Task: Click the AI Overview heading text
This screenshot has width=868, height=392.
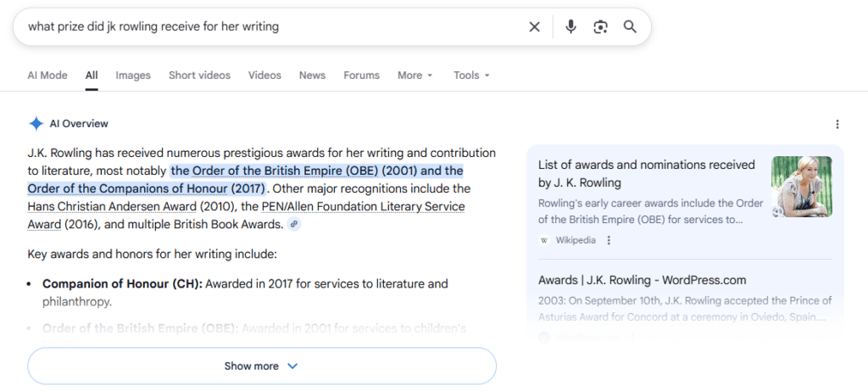Action: click(79, 124)
